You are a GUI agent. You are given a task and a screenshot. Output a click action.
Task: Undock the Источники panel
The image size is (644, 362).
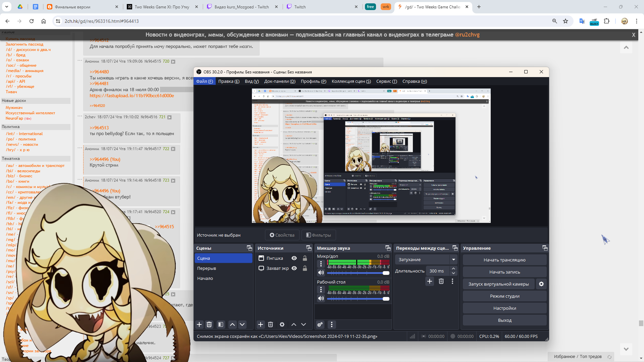[x=309, y=248]
